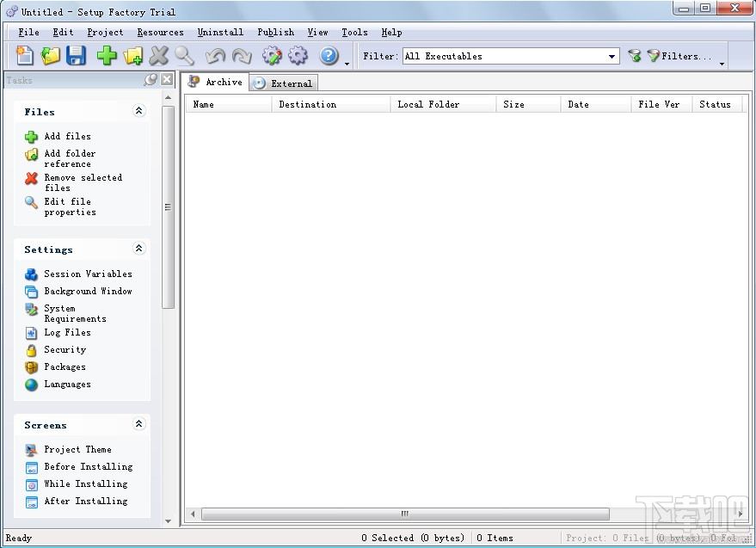Click the Undo arrow icon

pyautogui.click(x=215, y=55)
